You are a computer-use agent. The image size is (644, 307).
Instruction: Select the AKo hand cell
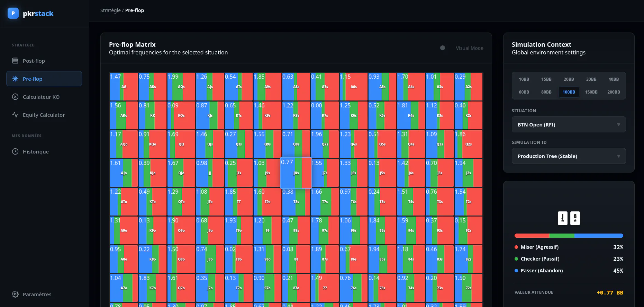(124, 115)
